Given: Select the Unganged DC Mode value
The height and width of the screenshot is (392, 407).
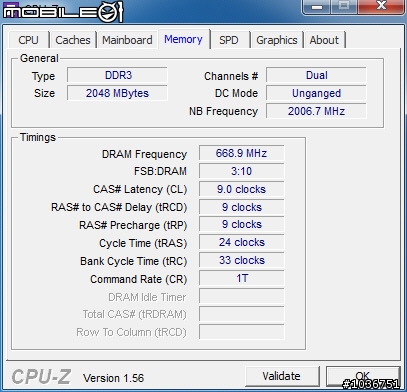Looking at the screenshot, I should 316,93.
